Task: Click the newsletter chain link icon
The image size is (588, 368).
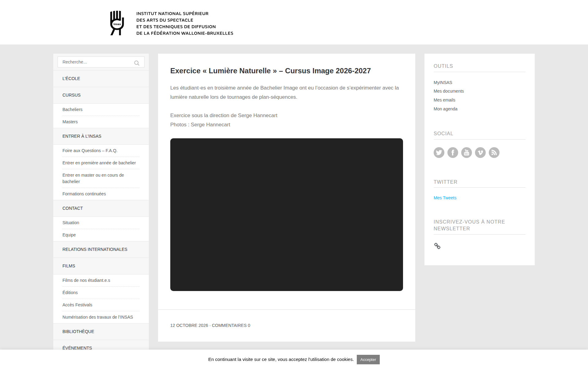Action: (x=437, y=246)
